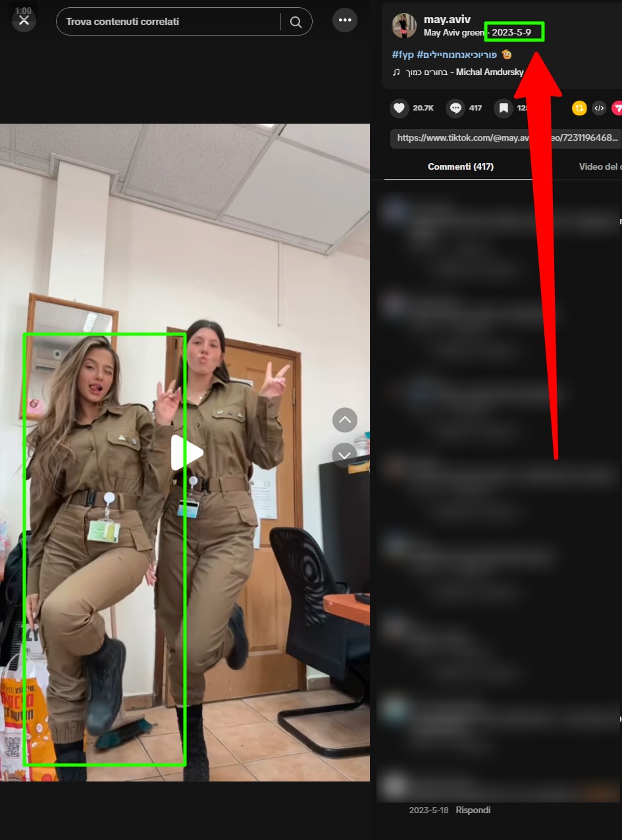Click the may.aviv username link
This screenshot has height=840, width=622.
(447, 20)
